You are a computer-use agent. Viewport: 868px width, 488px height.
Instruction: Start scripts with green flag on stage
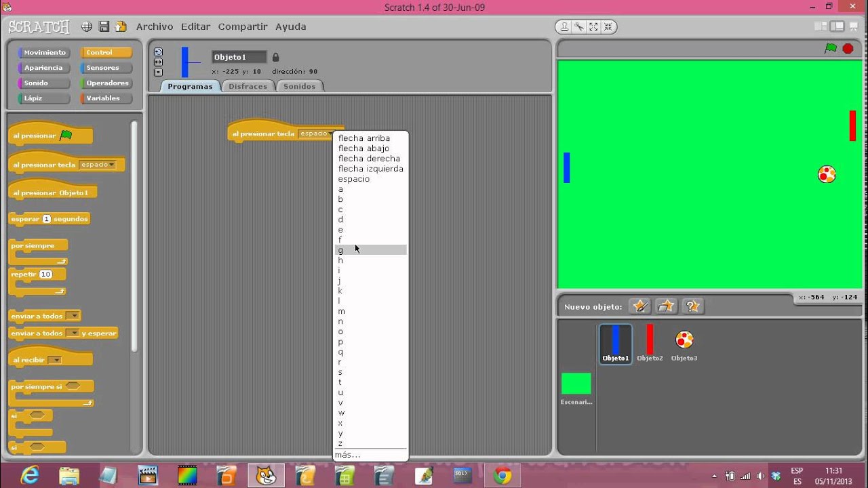coord(831,48)
